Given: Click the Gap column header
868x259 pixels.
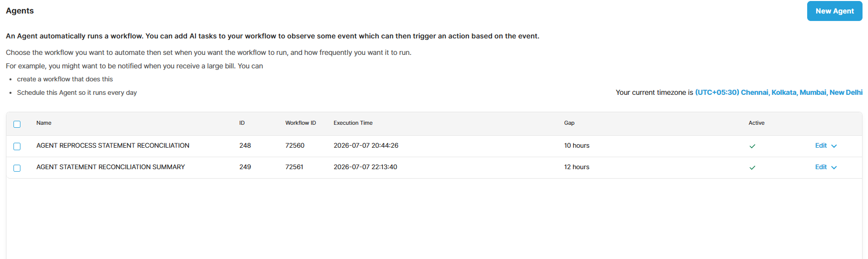Looking at the screenshot, I should tap(569, 123).
